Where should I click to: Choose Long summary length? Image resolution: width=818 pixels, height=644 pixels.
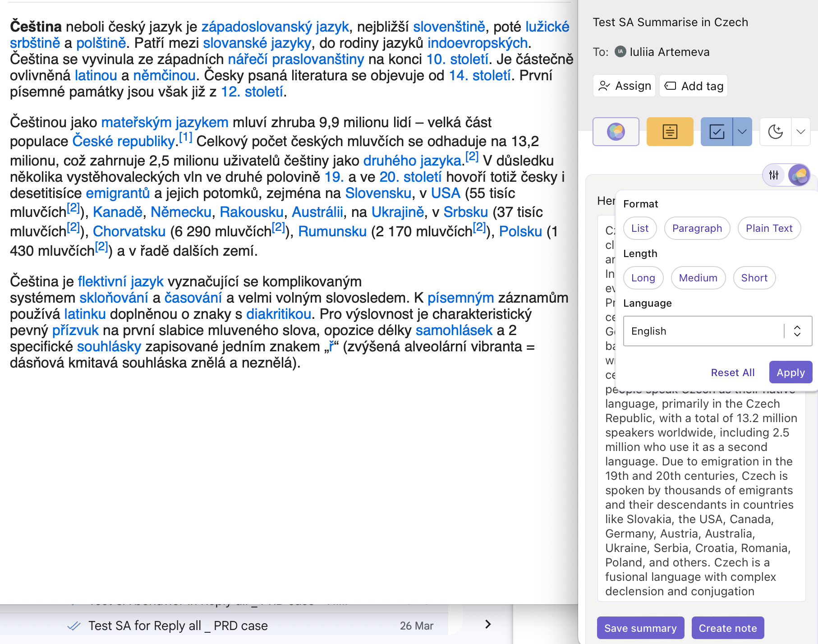[x=643, y=278]
